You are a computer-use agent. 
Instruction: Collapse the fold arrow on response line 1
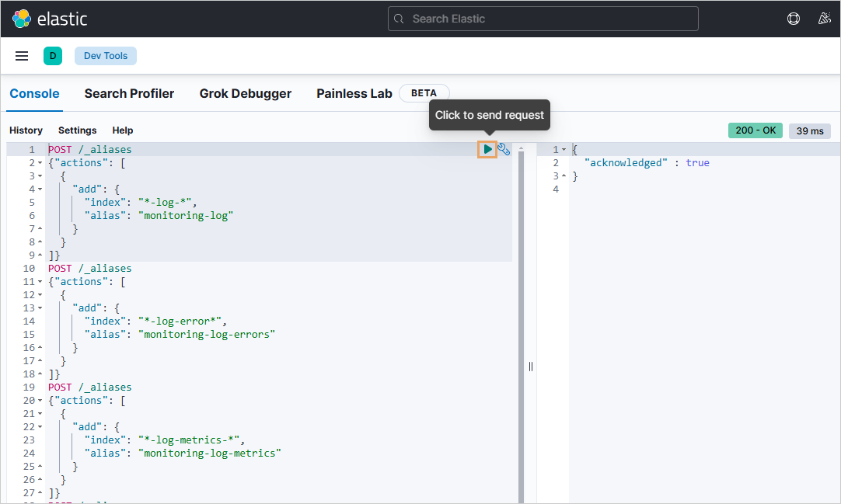[564, 149]
